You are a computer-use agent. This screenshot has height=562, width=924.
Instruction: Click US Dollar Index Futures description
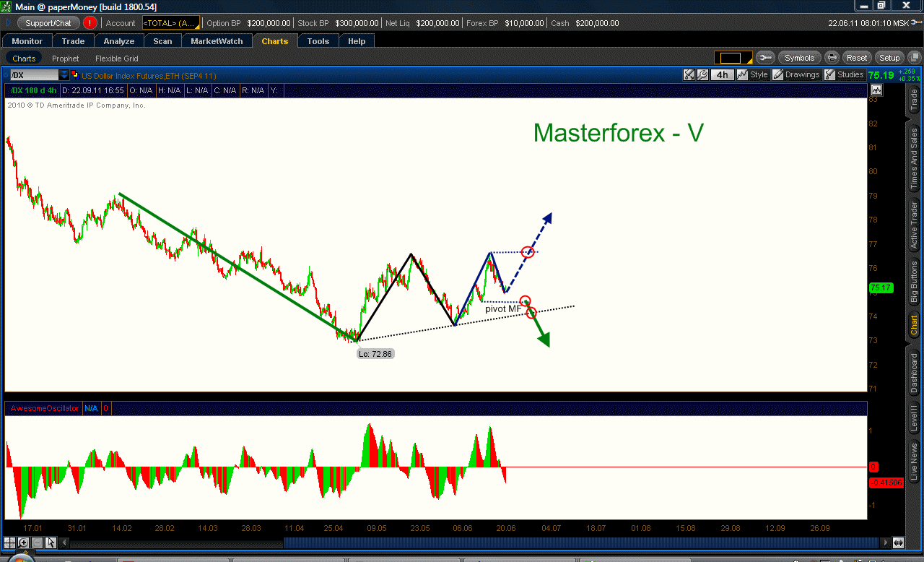click(x=148, y=75)
